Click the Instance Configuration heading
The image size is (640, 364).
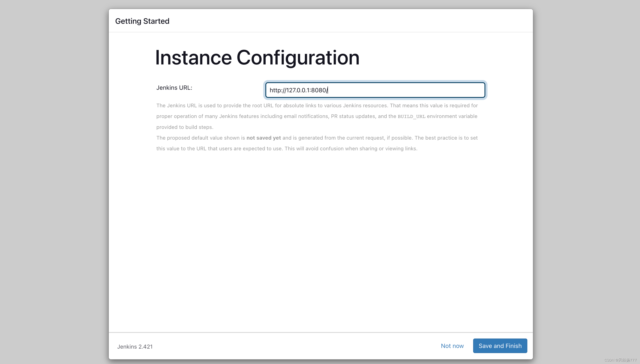[257, 58]
